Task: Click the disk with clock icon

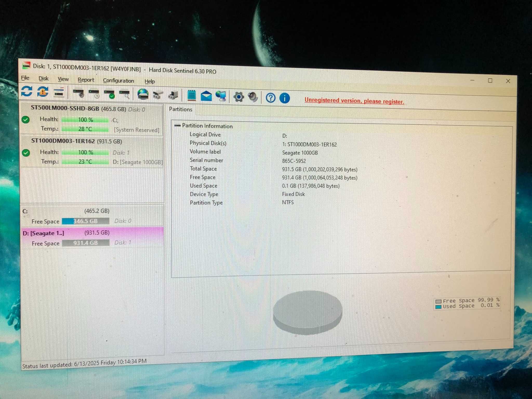Action: [94, 94]
